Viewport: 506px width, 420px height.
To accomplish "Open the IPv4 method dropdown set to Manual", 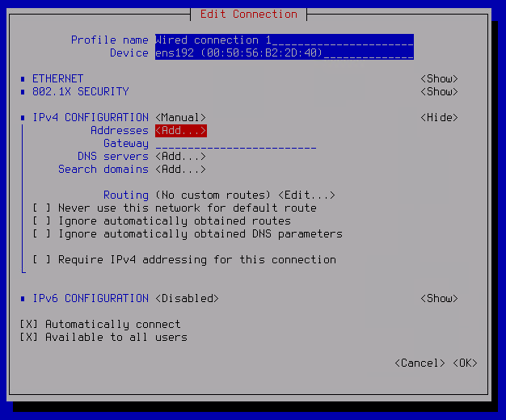I will 181,118.
